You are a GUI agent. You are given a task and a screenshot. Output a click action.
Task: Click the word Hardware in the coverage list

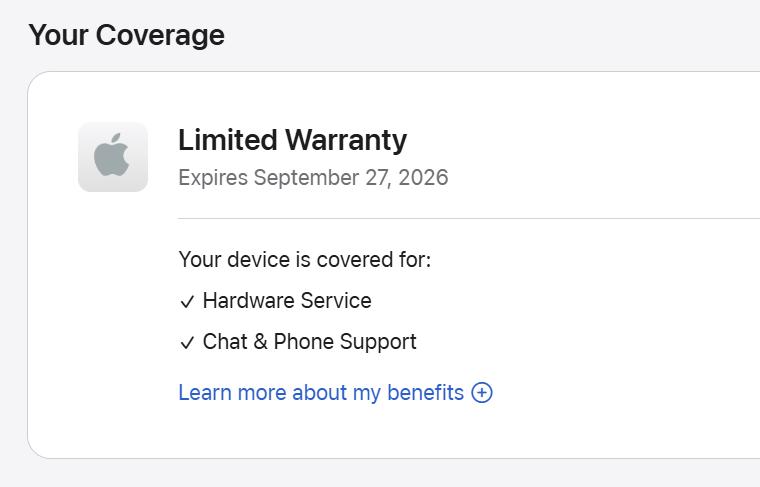coord(247,301)
